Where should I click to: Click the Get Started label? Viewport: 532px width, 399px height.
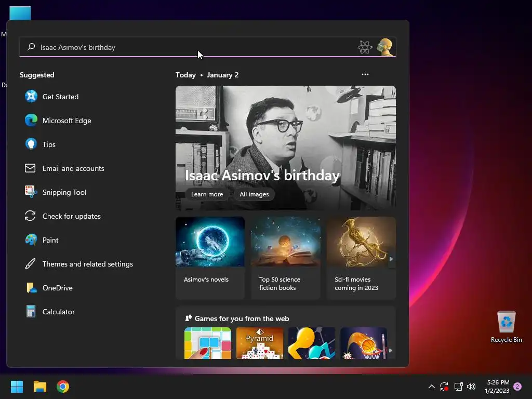point(60,97)
